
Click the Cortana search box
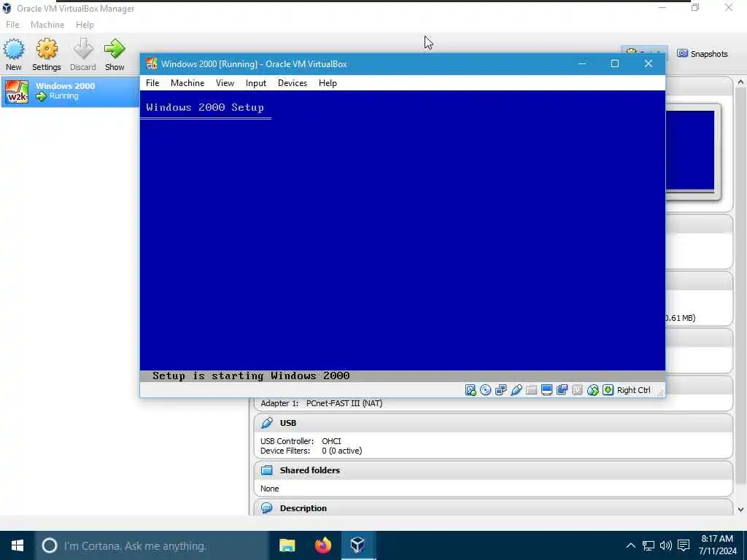click(x=152, y=545)
